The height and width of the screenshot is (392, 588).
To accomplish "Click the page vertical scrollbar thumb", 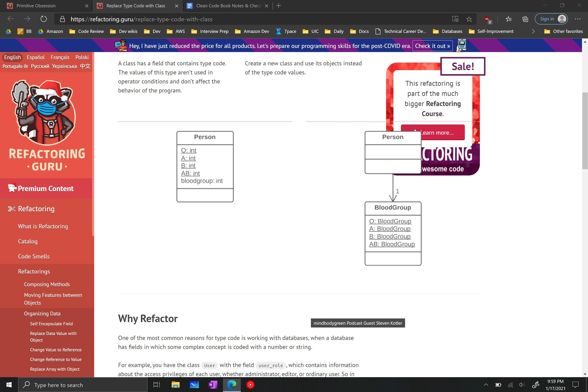I will tap(585, 131).
